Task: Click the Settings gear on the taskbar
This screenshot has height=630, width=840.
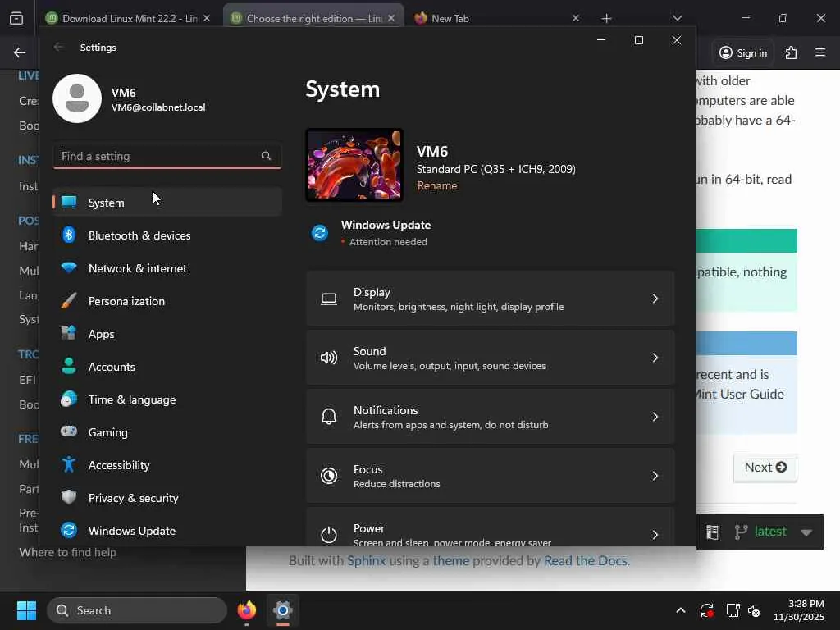Action: coord(283,610)
